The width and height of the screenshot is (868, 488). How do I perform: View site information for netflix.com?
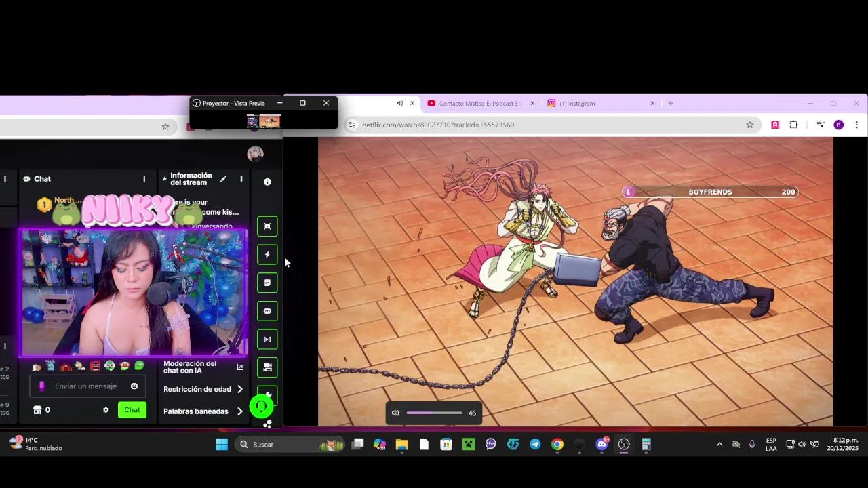[352, 125]
